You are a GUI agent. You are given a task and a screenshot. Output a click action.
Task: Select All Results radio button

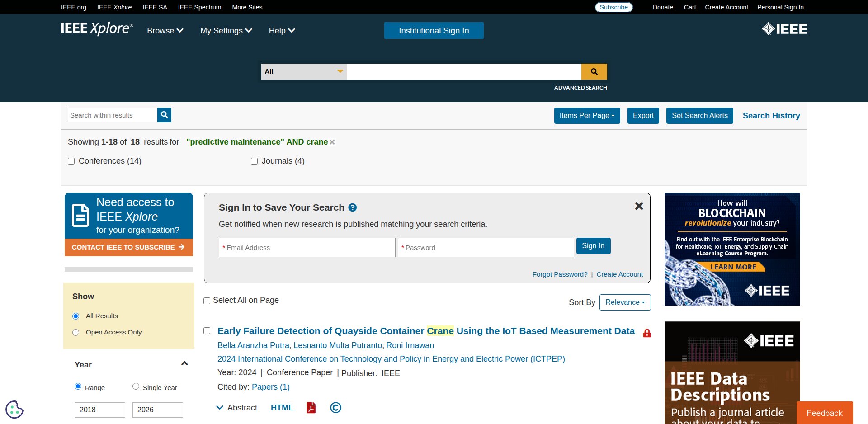[75, 316]
